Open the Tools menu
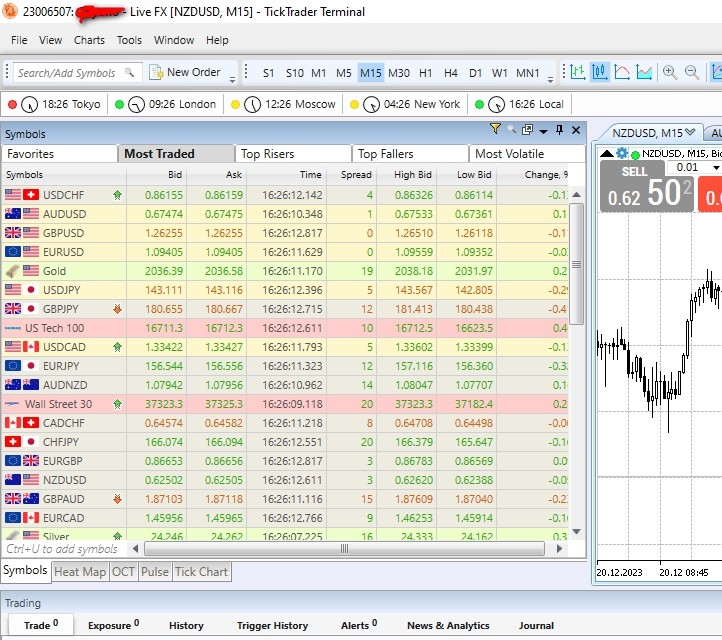This screenshot has height=640, width=722. click(129, 40)
